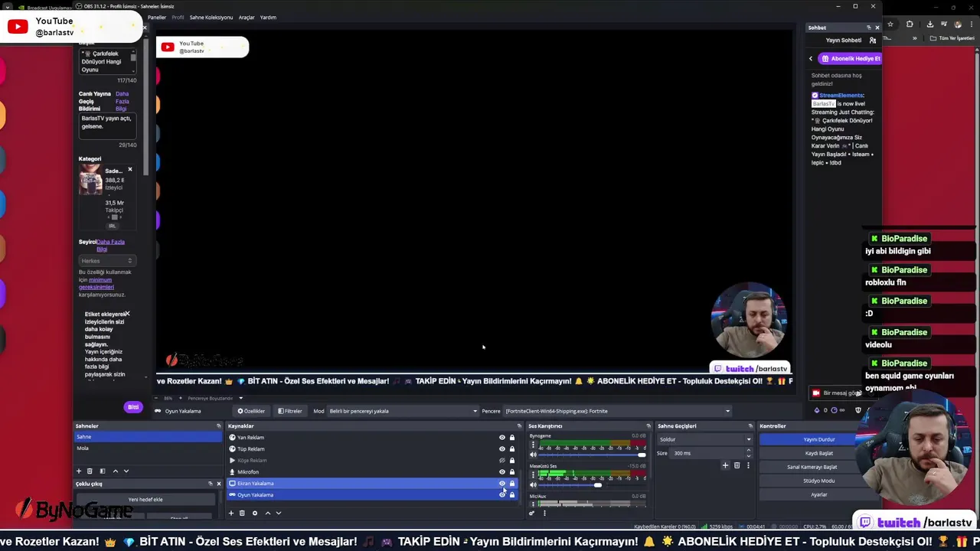Unlock the Mikrofon source
This screenshot has height=551, width=980.
point(512,472)
